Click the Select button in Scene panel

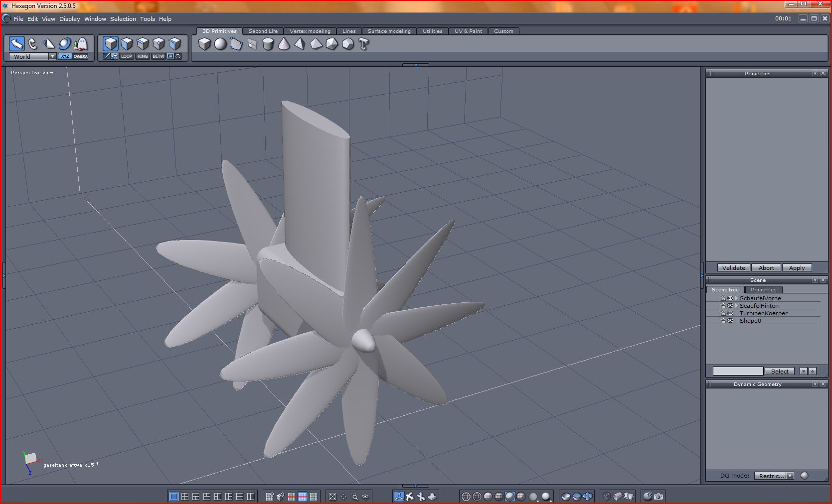[780, 372]
